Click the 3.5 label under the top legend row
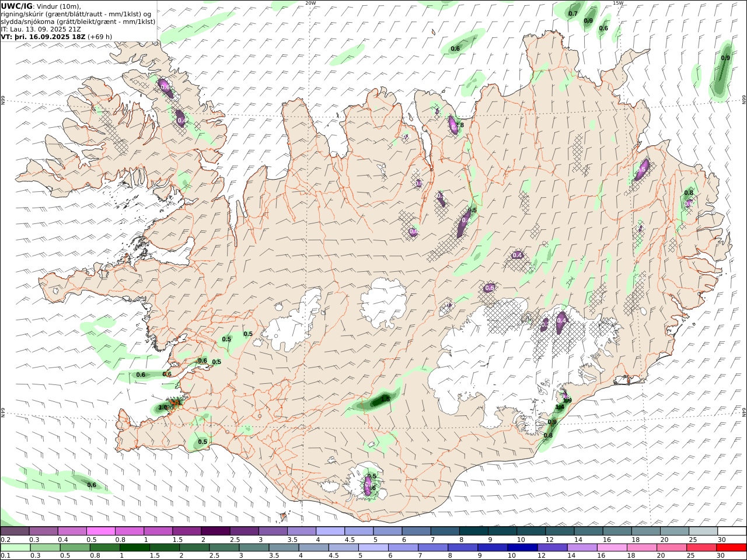This screenshot has width=747, height=560. [292, 540]
